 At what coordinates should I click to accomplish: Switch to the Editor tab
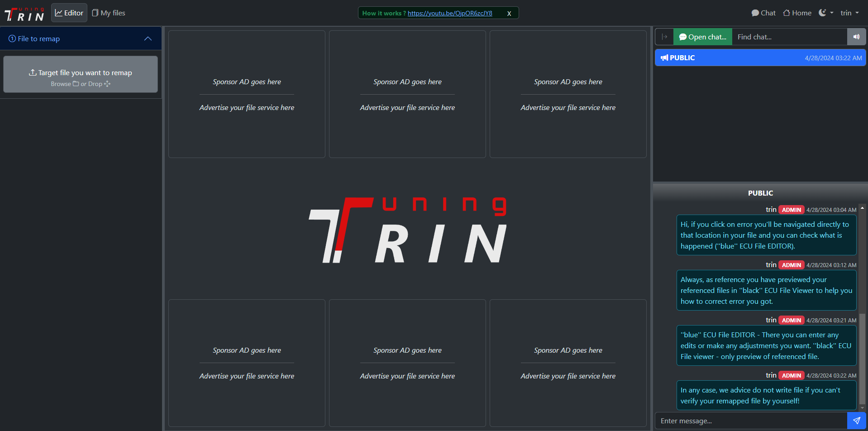click(x=69, y=13)
